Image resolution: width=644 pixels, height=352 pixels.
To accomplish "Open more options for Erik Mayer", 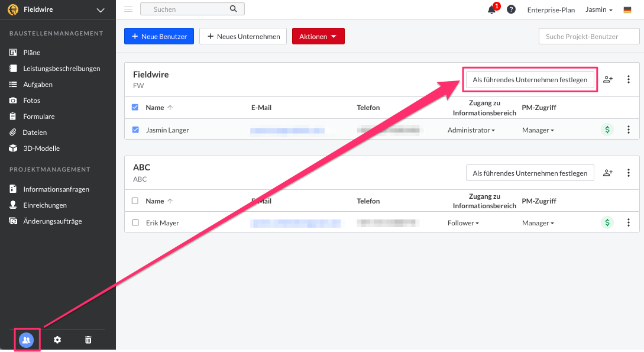I will (629, 222).
